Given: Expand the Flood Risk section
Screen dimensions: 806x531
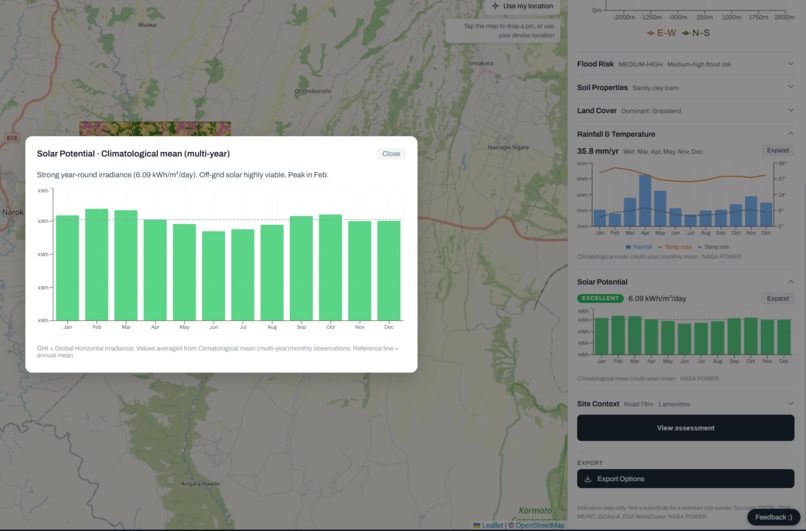Looking at the screenshot, I should click(x=685, y=64).
